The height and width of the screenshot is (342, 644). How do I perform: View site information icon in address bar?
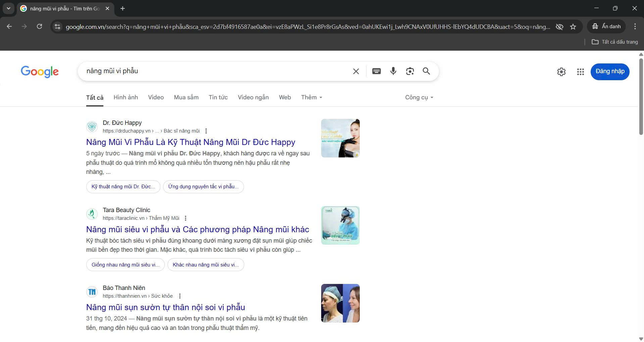click(57, 27)
